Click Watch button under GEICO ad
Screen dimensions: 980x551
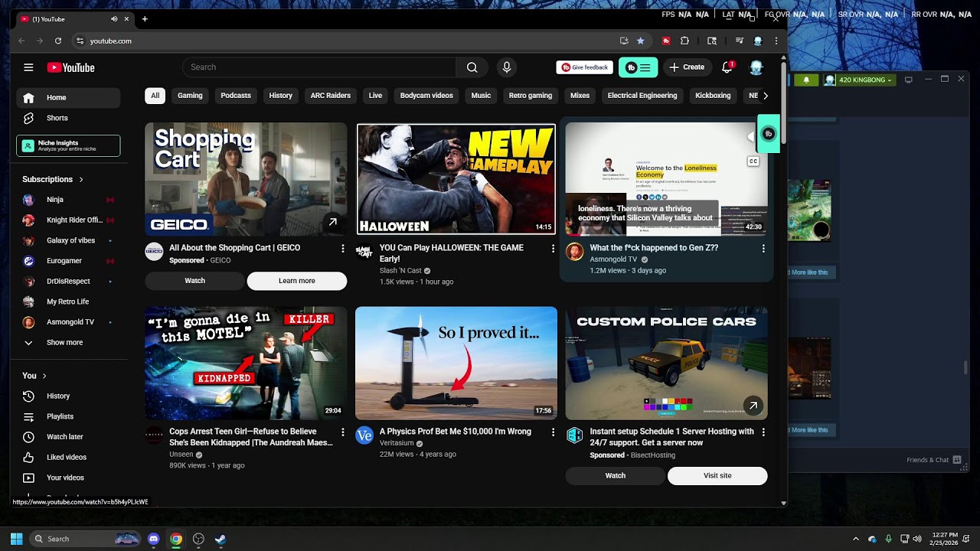point(194,281)
